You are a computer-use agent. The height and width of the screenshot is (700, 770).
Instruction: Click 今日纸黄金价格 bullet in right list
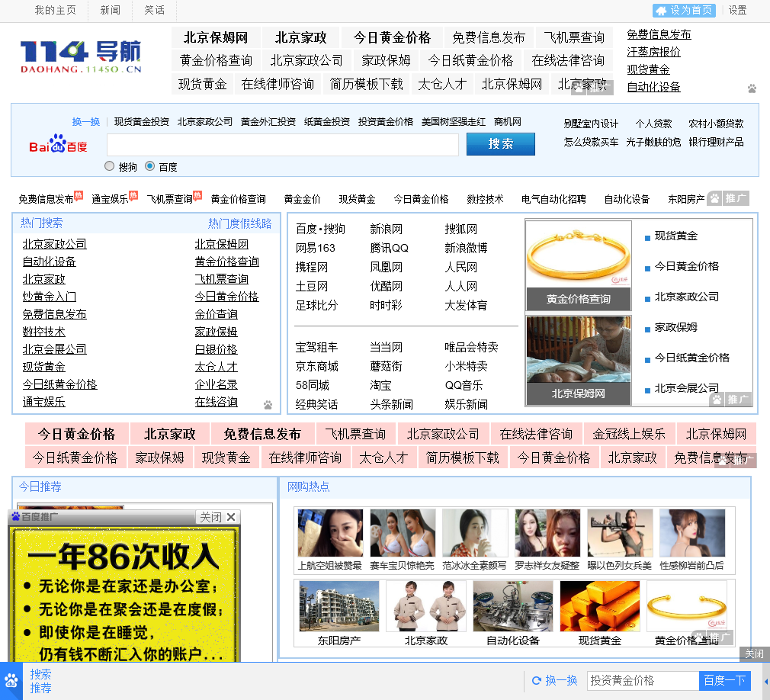[x=692, y=358]
